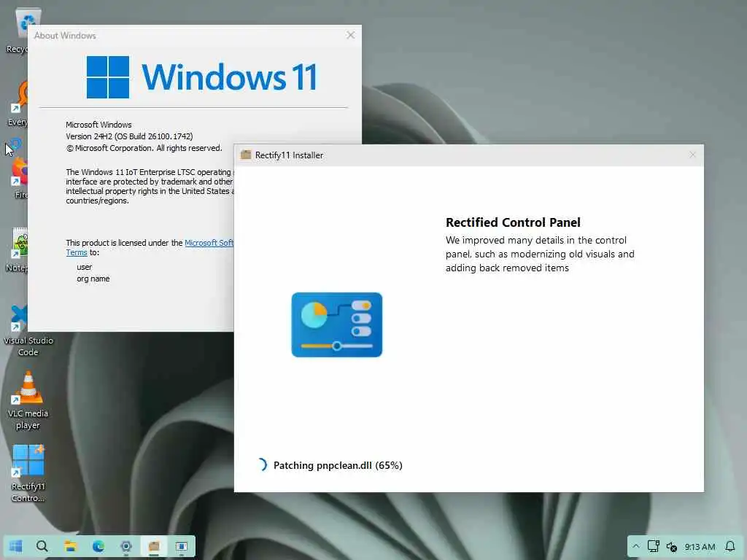Open the Start menu on the taskbar

[16, 546]
